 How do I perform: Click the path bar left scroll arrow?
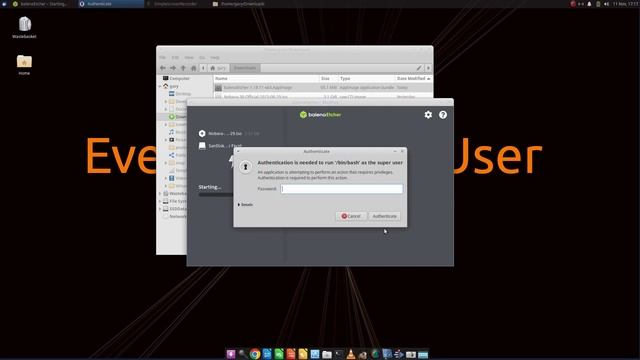pos(203,68)
